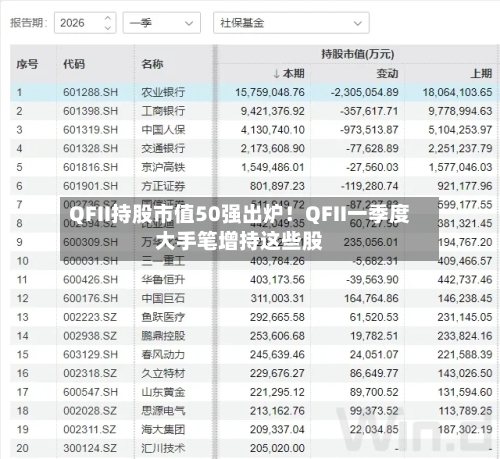
Task: Select the 鹏鼎控股 name cell
Action: tap(163, 336)
